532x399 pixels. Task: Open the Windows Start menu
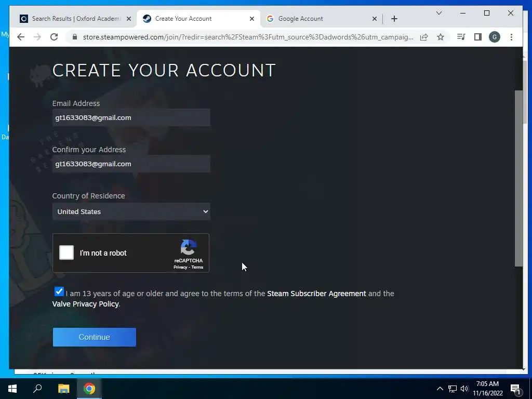[x=12, y=389]
